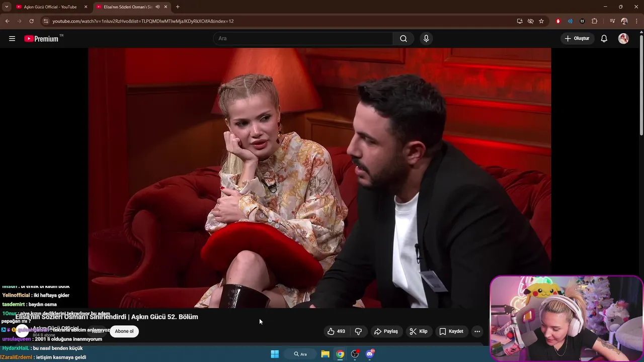Open Chrome three-dot menu
The width and height of the screenshot is (644, 362).
click(636, 21)
